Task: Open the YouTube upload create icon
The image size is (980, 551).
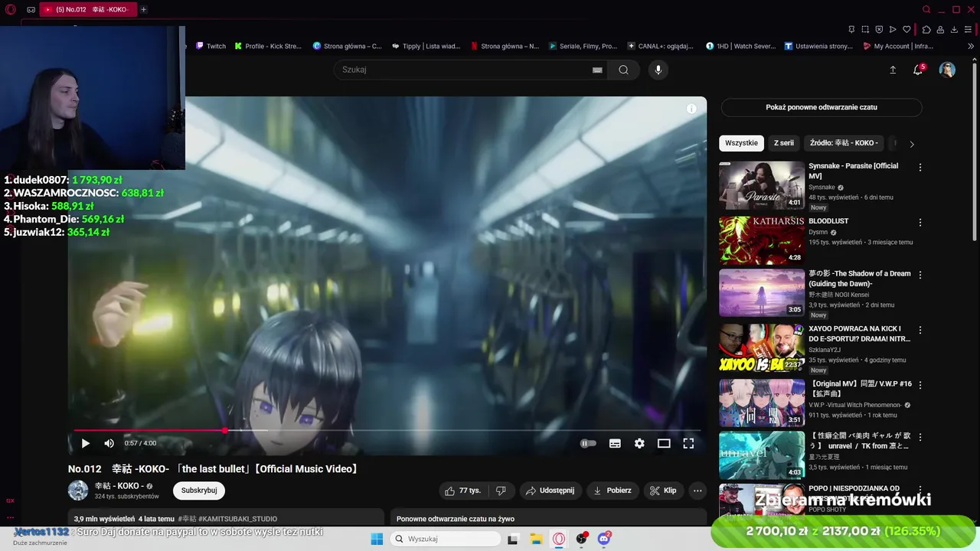Action: (893, 70)
